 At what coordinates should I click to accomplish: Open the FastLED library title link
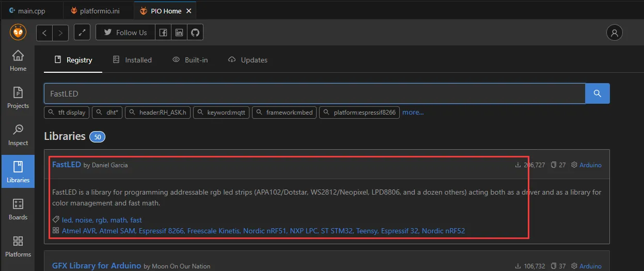(67, 164)
